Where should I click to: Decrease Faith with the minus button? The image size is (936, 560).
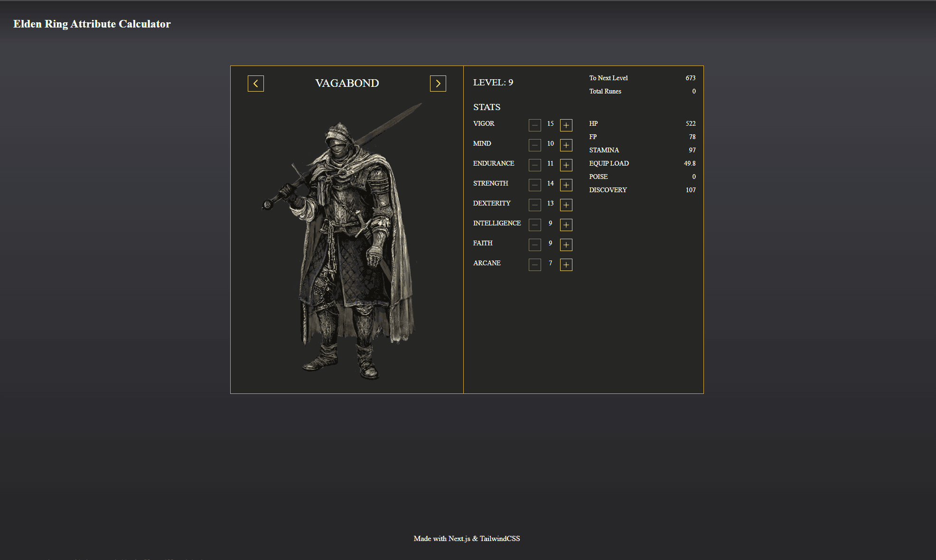pos(534,245)
